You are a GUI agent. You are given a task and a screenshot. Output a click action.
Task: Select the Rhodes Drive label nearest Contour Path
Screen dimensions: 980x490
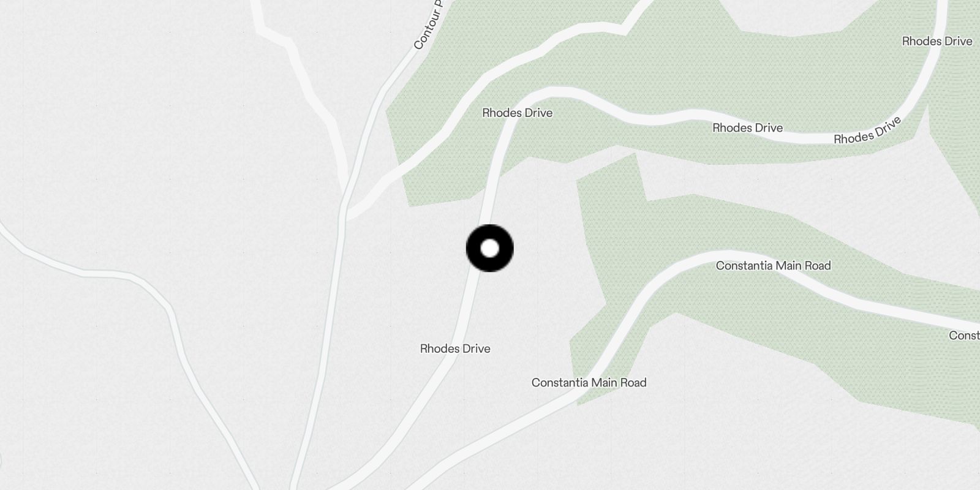[x=518, y=113]
